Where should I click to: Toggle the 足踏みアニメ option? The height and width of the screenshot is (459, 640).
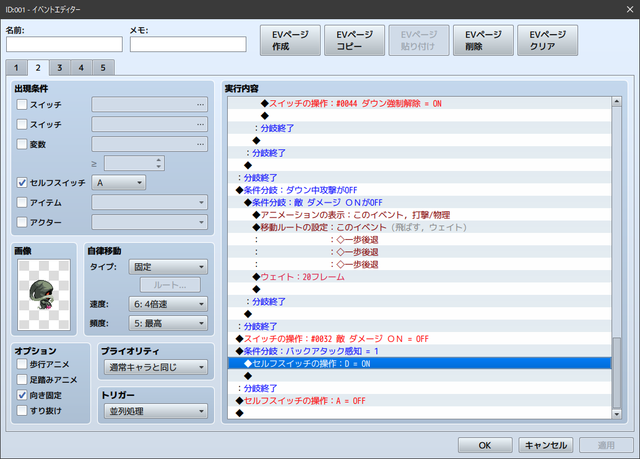[22, 379]
